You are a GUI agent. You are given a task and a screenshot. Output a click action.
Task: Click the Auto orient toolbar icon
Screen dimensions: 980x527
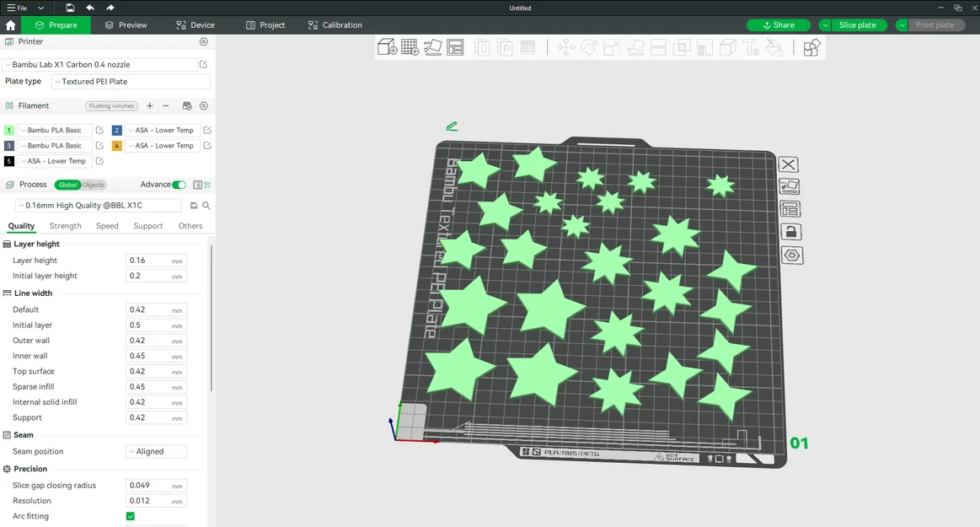pos(432,47)
